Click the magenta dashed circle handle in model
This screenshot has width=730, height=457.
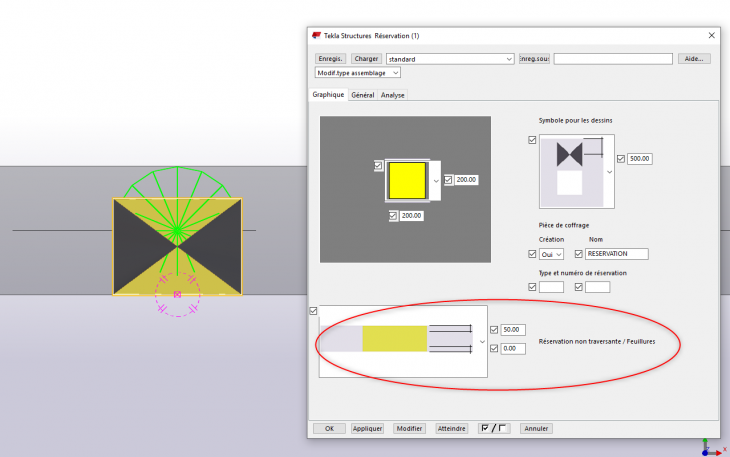pyautogui.click(x=177, y=294)
